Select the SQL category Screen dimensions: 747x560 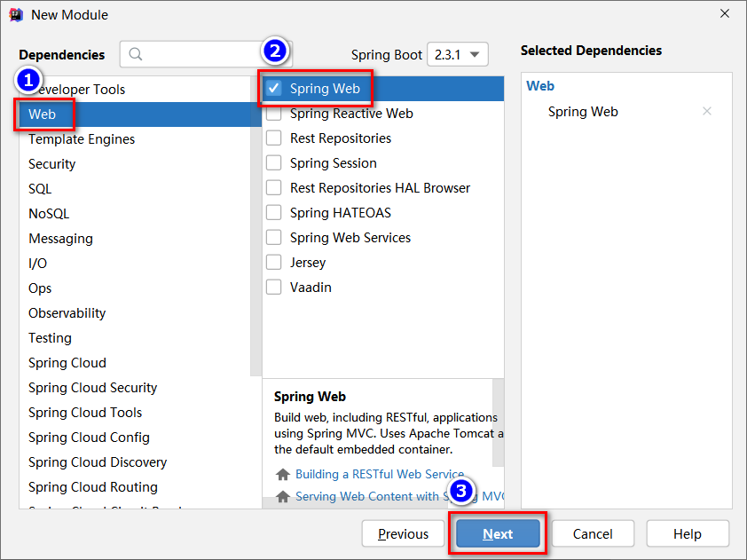134,189
